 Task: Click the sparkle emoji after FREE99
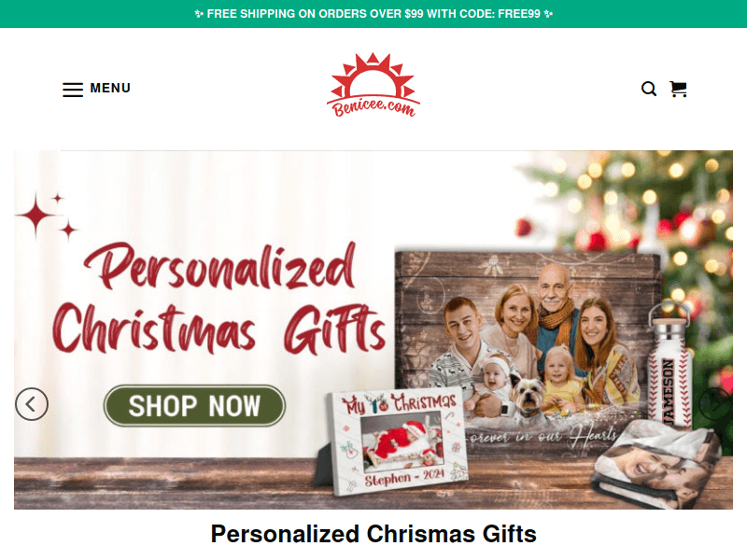pyautogui.click(x=548, y=14)
